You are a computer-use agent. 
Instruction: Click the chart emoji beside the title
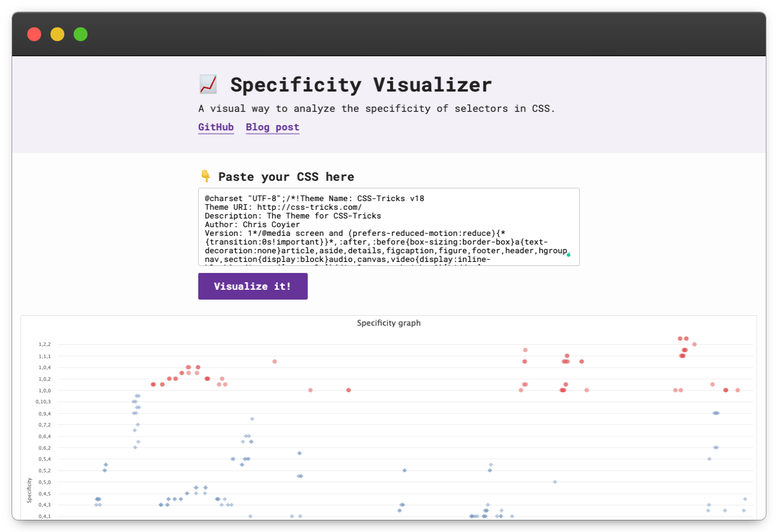pos(208,85)
